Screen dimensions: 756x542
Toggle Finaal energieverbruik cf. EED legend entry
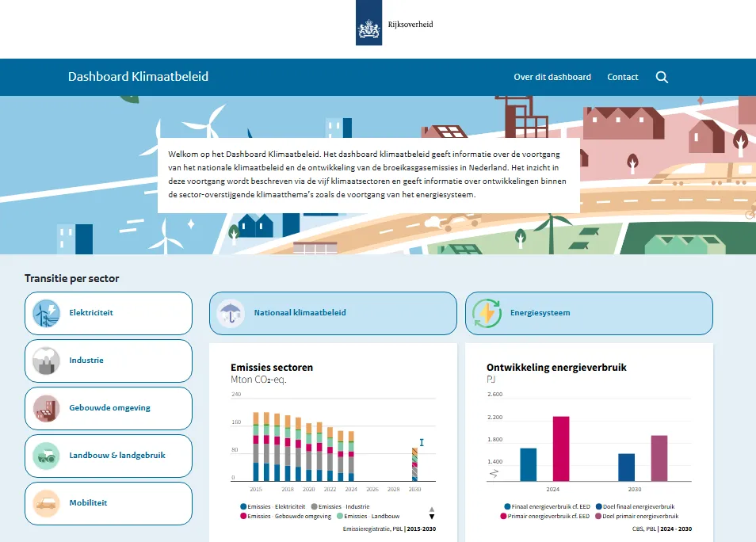click(x=548, y=507)
